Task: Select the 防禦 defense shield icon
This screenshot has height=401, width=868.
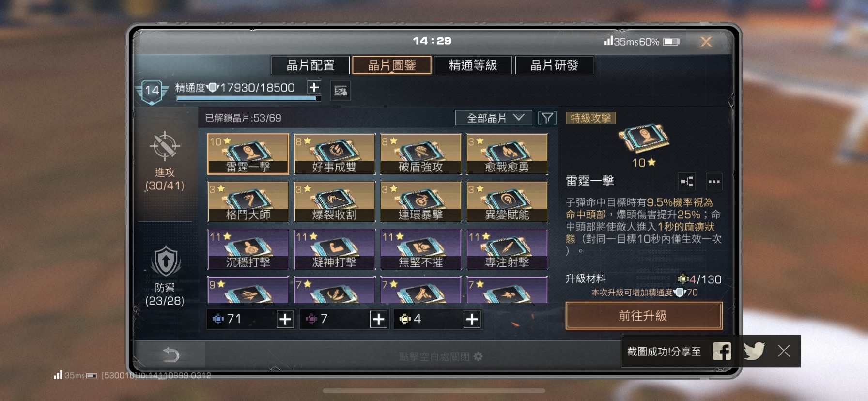Action: (166, 262)
